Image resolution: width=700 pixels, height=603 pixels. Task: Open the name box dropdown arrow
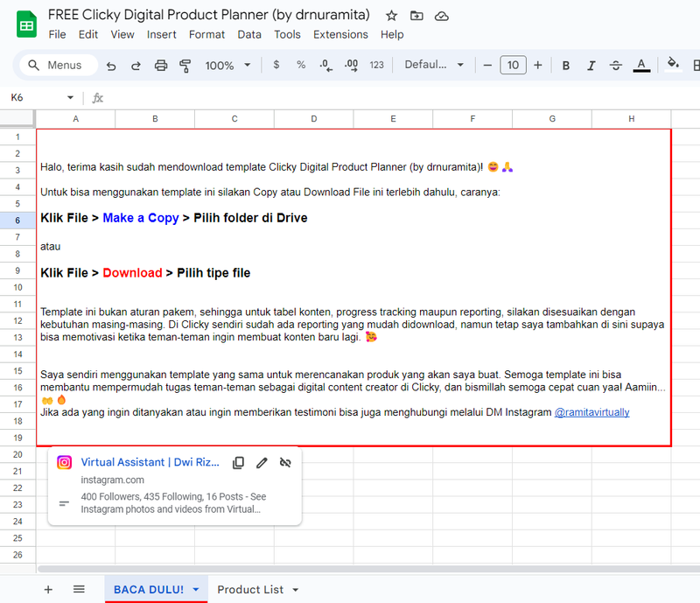tap(70, 98)
